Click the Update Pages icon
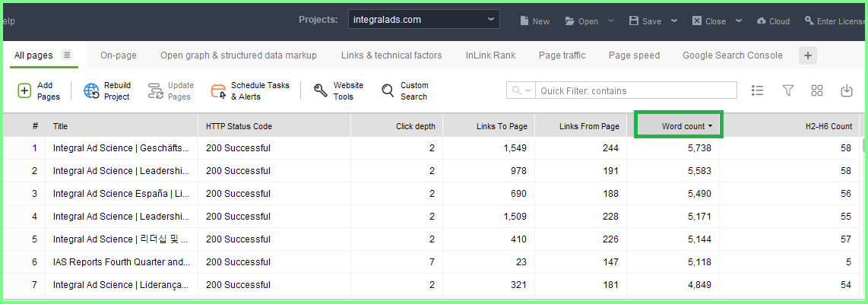 (156, 91)
